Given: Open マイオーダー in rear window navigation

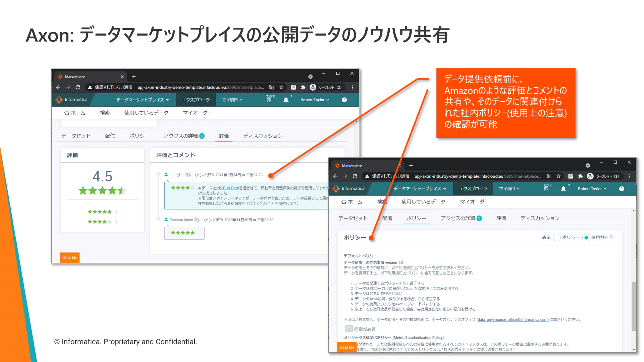Looking at the screenshot, I should pos(197,113).
